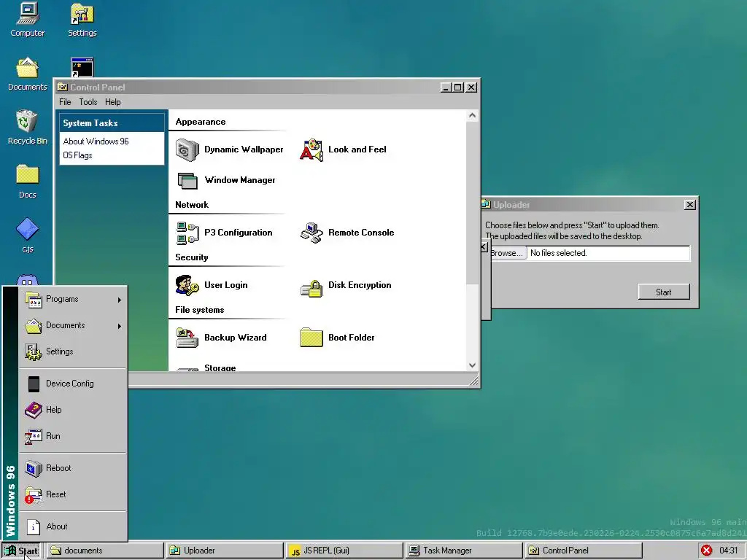747x560 pixels.
Task: Click the Control Panel vertical scrollbar track
Action: click(472, 322)
